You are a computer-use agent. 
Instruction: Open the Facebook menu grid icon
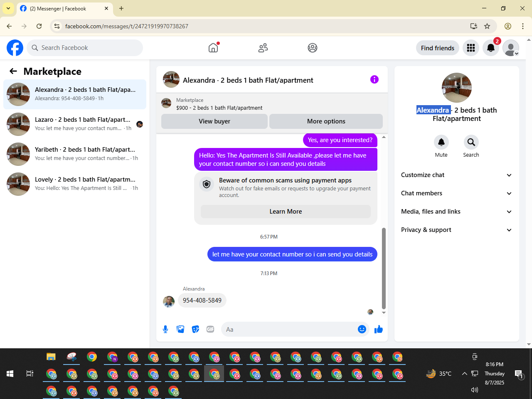[471, 48]
